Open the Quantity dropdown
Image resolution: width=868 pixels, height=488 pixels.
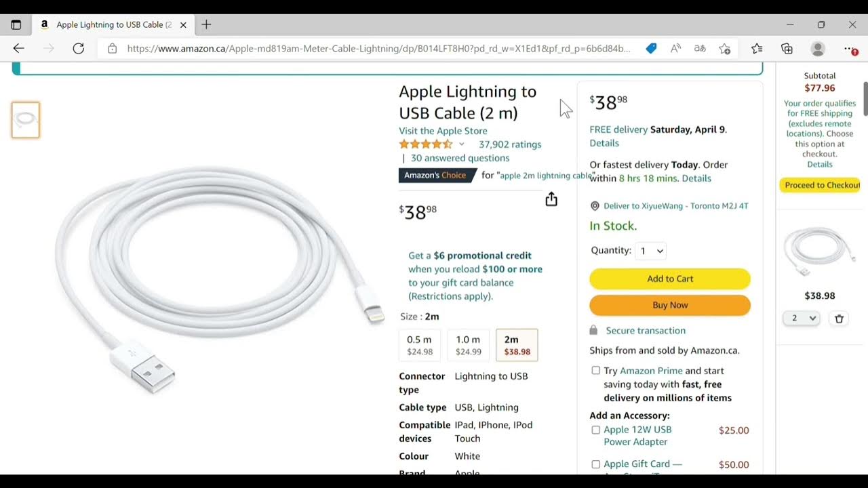coord(651,251)
